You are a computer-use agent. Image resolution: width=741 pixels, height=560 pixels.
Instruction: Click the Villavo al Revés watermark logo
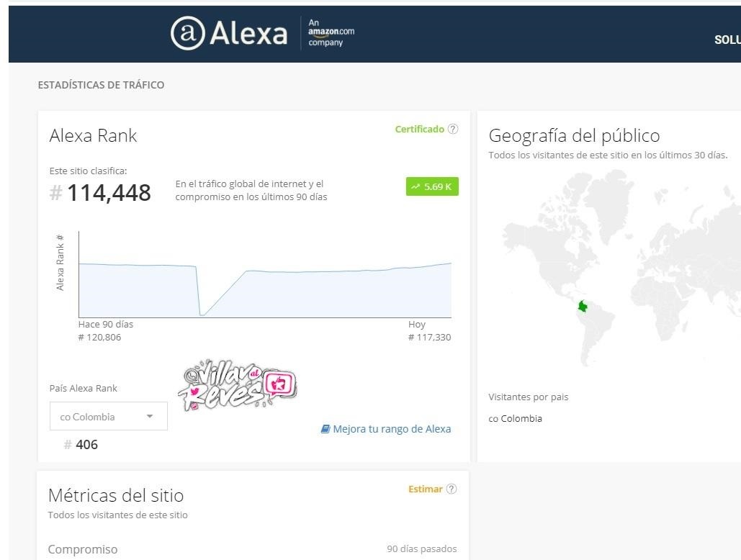point(238,384)
